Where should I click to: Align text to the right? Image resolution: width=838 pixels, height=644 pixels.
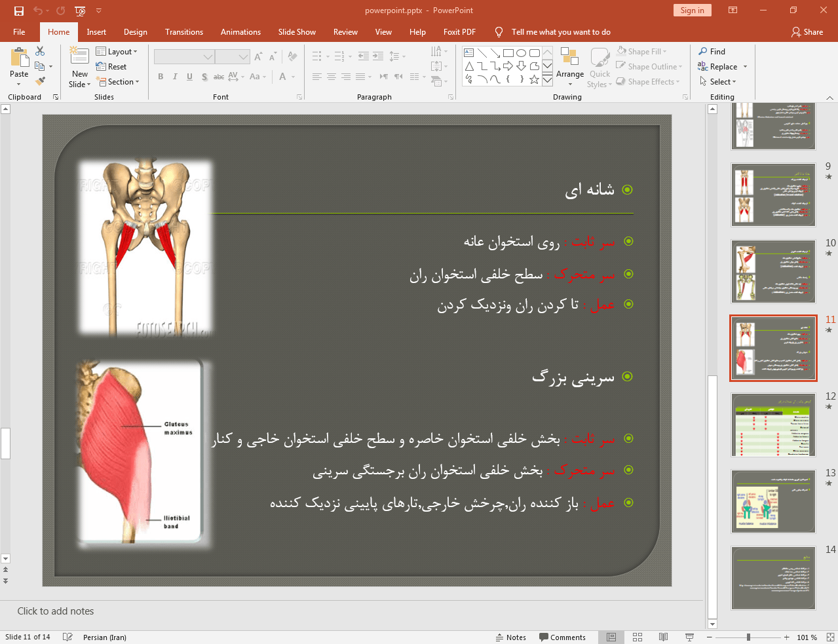346,77
